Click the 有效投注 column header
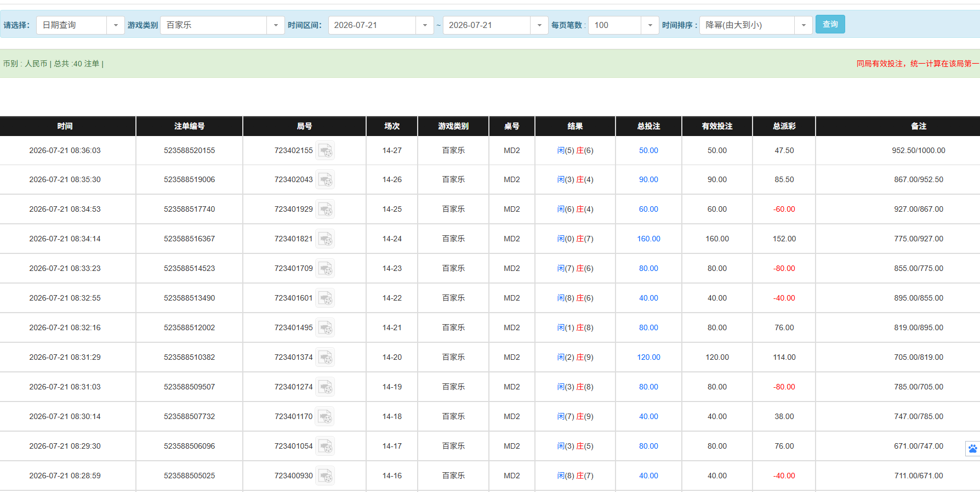The width and height of the screenshot is (980, 492). [717, 126]
